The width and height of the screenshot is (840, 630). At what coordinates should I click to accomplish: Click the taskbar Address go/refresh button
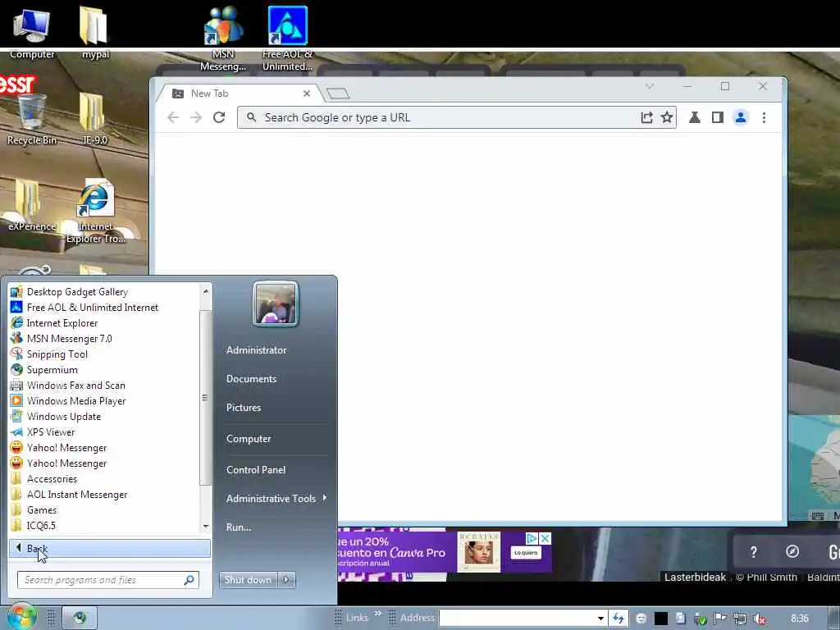tap(619, 619)
